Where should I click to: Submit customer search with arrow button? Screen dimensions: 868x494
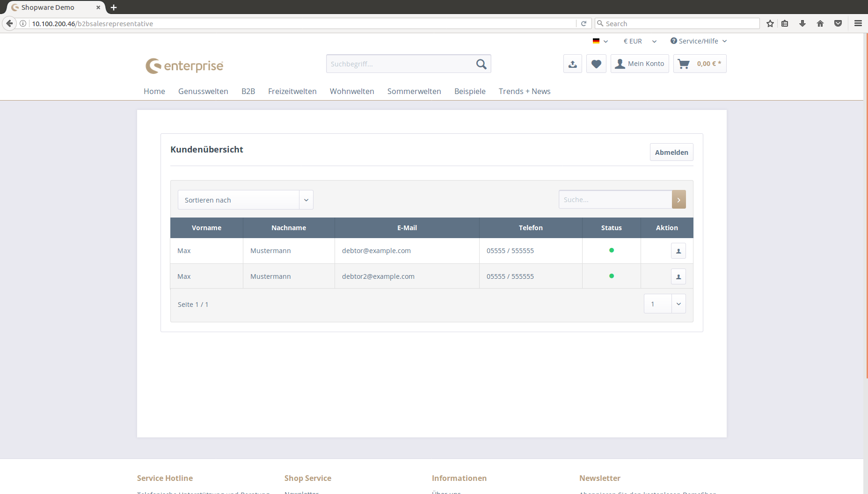(x=678, y=200)
